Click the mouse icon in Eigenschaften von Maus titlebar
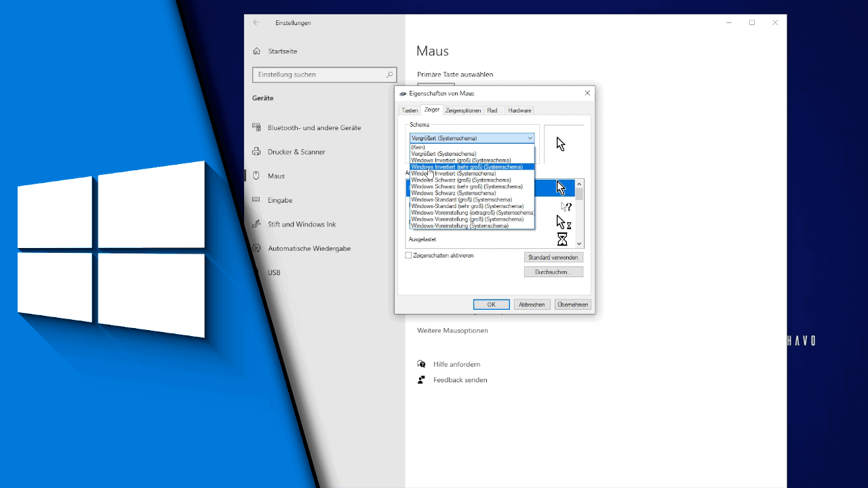 point(403,94)
